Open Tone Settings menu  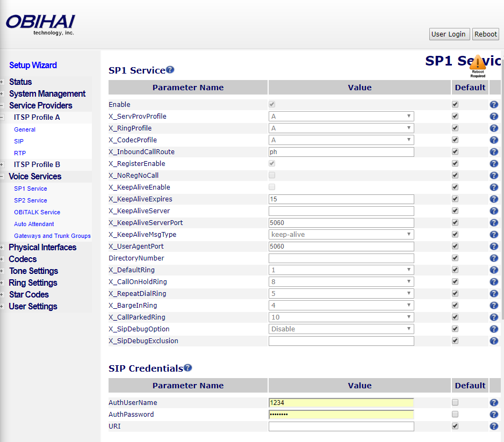tap(33, 271)
